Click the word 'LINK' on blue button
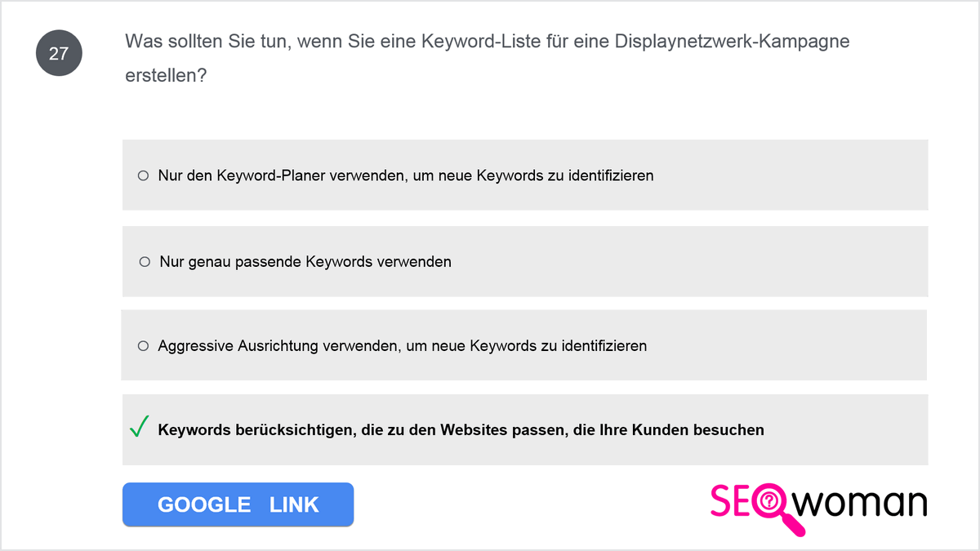This screenshot has width=980, height=551. [294, 504]
